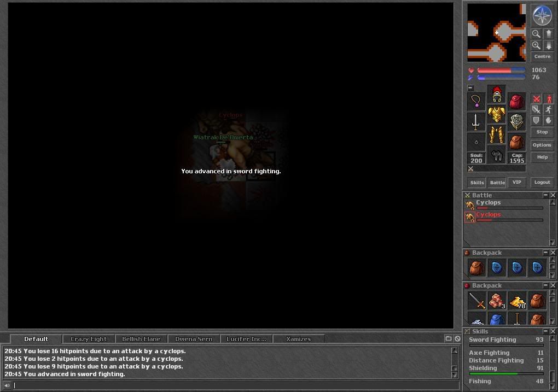Minimize the first Backpack window
The height and width of the screenshot is (392, 558).
click(x=545, y=253)
